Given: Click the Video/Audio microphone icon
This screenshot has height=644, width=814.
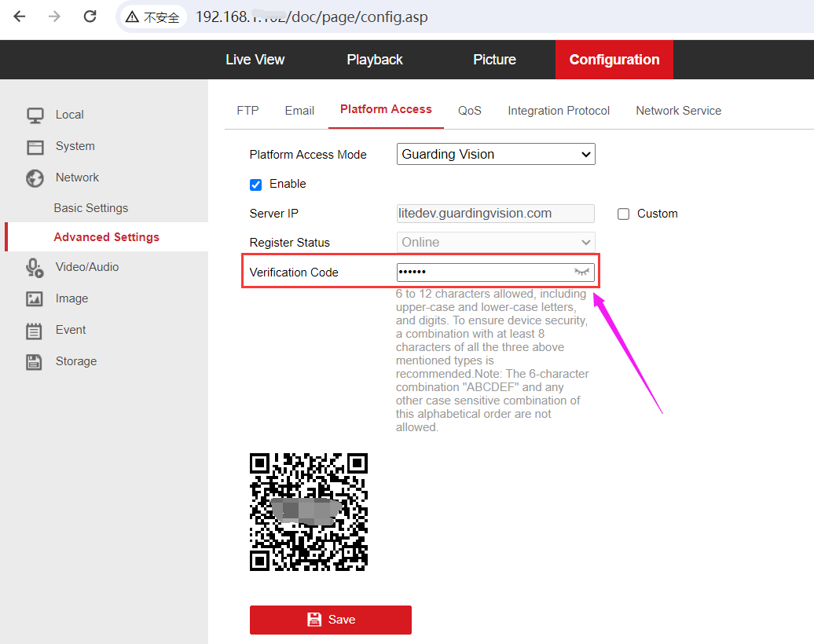Looking at the screenshot, I should click(35, 268).
